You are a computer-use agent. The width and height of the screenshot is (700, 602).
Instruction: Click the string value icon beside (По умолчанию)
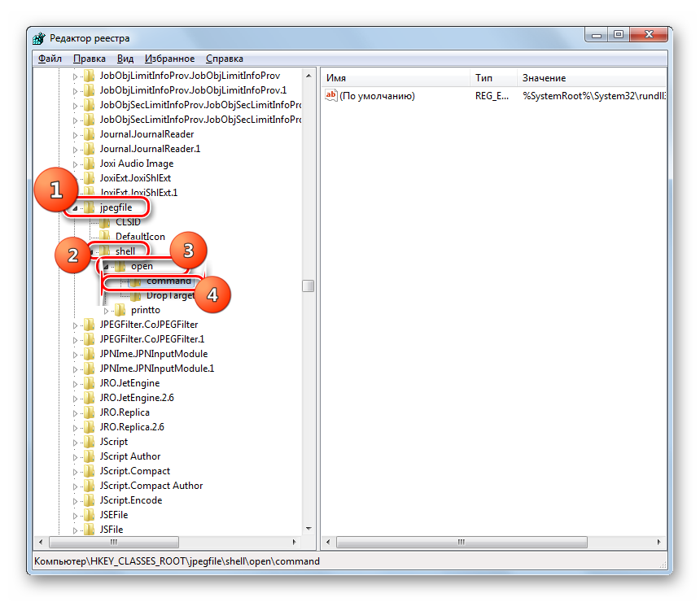coord(331,96)
